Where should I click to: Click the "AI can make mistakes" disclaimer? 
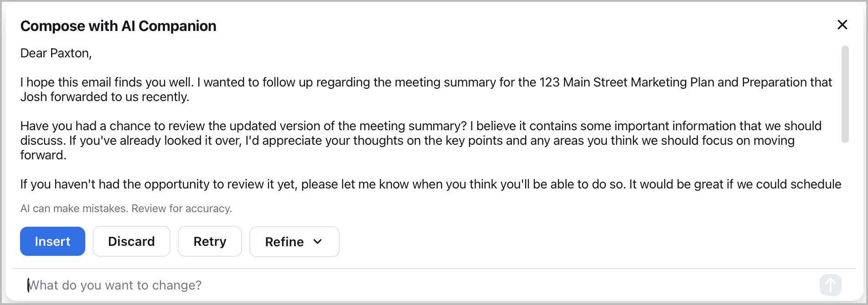tap(126, 208)
